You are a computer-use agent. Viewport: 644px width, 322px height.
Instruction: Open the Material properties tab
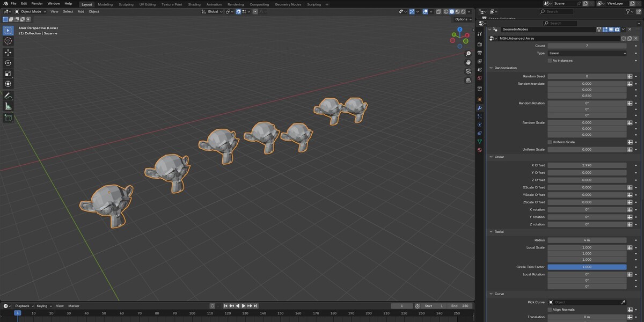pyautogui.click(x=480, y=150)
